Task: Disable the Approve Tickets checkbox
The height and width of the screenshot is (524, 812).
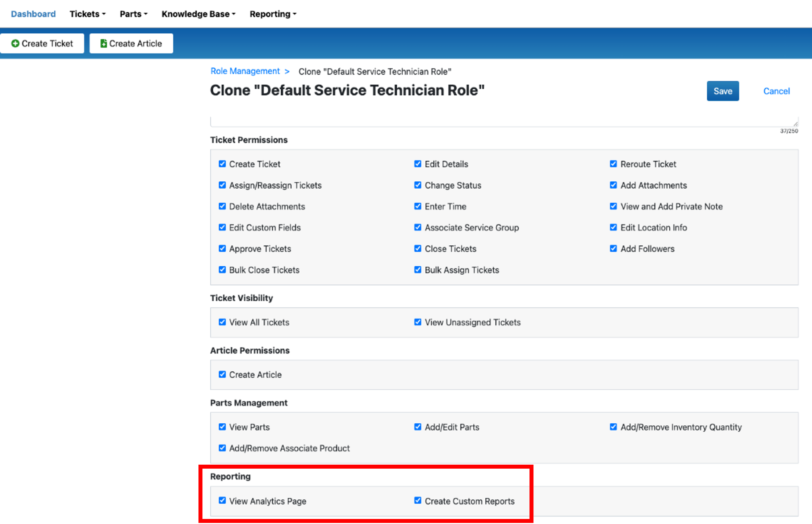Action: [222, 249]
